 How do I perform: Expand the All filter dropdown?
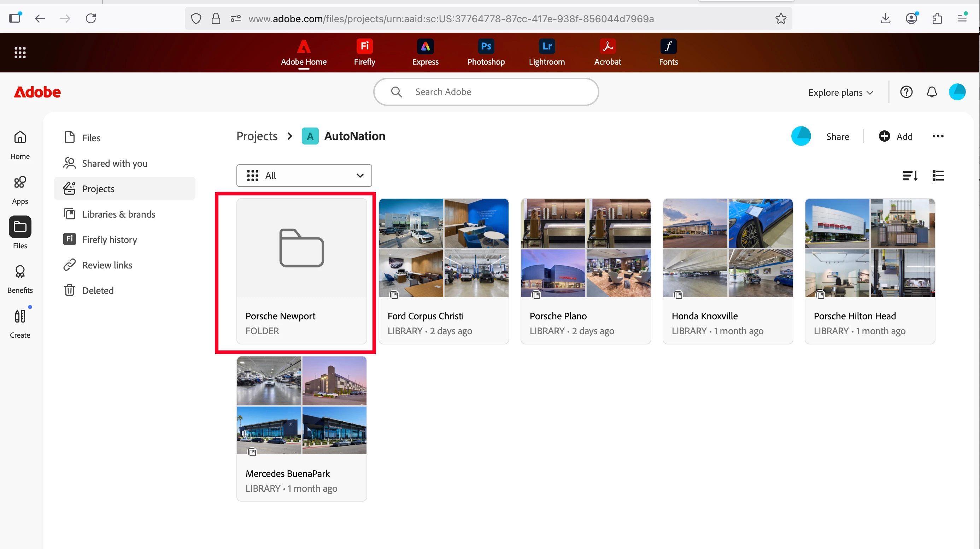(x=304, y=176)
